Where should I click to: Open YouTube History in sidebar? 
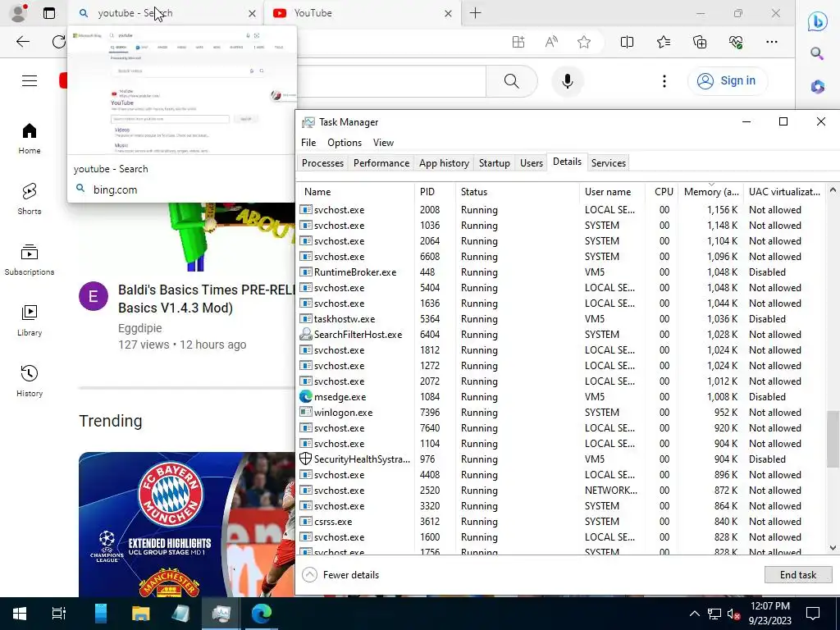pos(30,381)
